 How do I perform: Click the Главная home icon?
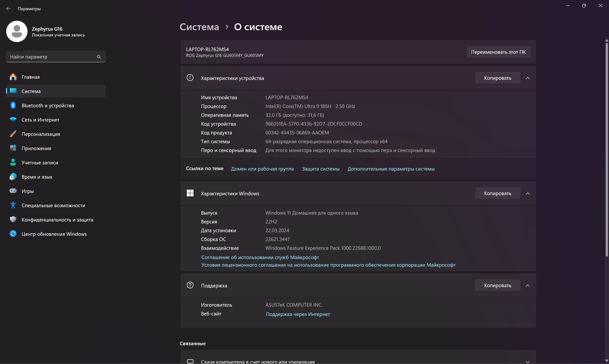13,77
